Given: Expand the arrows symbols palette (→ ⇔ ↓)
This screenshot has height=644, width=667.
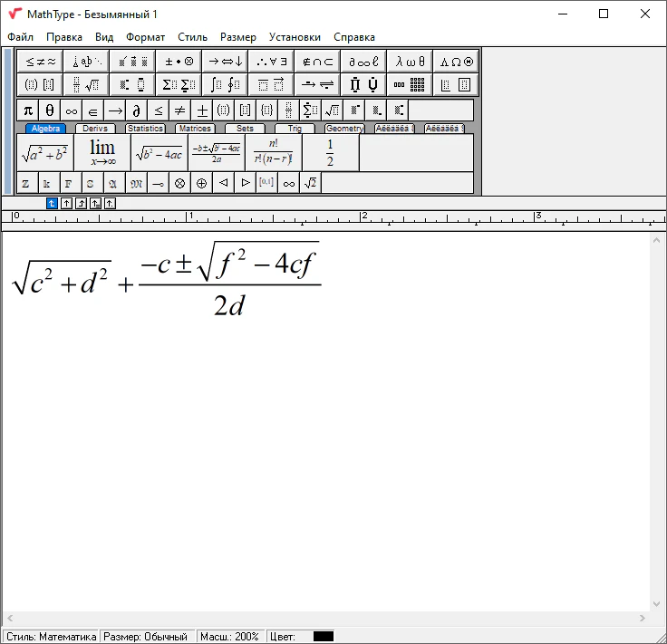Looking at the screenshot, I should point(225,62).
